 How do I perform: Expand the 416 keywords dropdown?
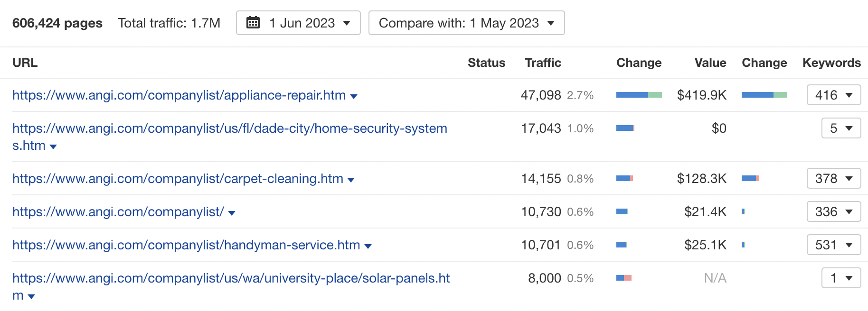tap(833, 95)
